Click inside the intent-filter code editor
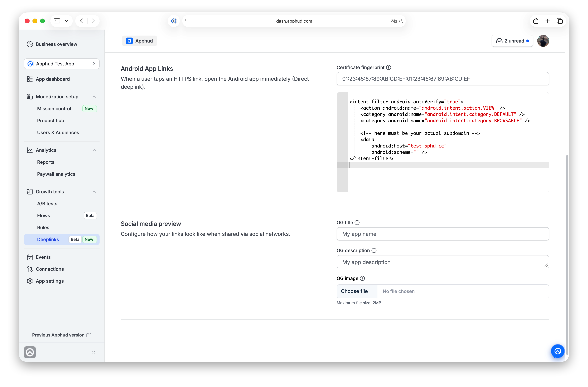The width and height of the screenshot is (588, 387). [443, 142]
